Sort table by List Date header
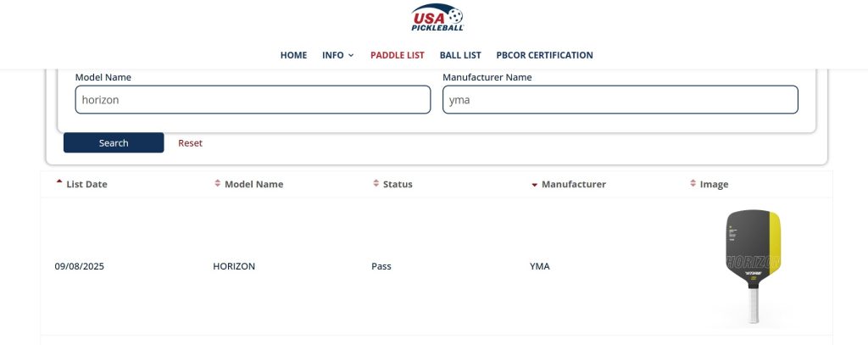This screenshot has height=345, width=868. (86, 184)
